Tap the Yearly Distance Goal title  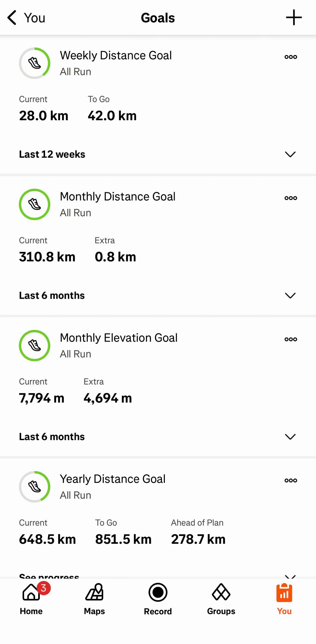pos(112,479)
